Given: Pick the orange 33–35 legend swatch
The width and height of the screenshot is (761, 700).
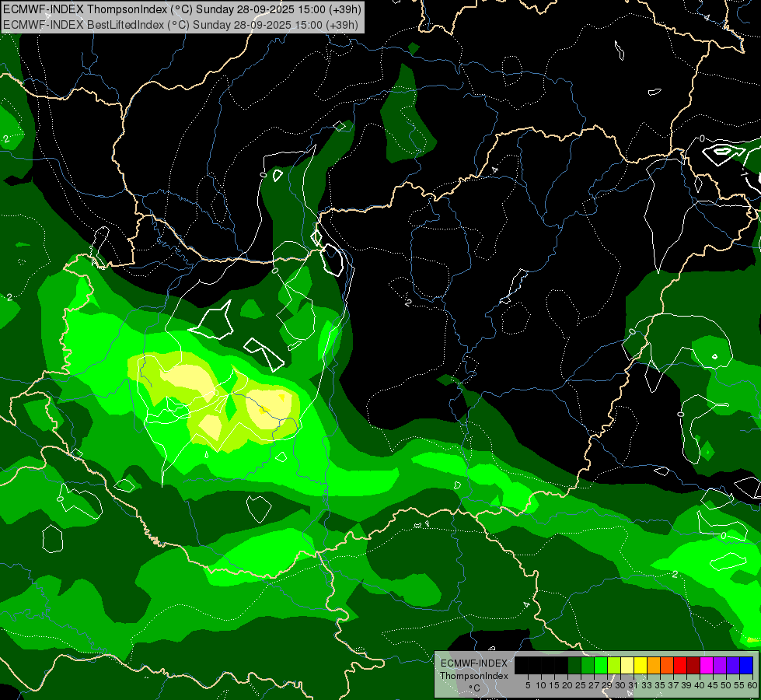Looking at the screenshot, I should [x=653, y=665].
